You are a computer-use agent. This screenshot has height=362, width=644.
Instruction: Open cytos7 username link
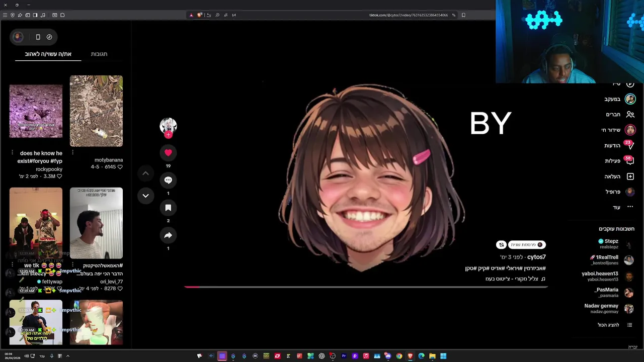click(536, 257)
